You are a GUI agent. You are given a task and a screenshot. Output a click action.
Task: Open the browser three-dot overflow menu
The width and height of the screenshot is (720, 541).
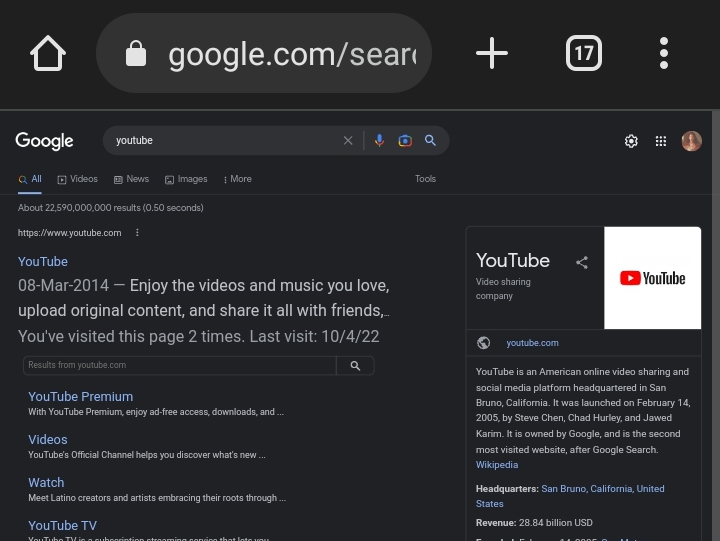point(664,53)
